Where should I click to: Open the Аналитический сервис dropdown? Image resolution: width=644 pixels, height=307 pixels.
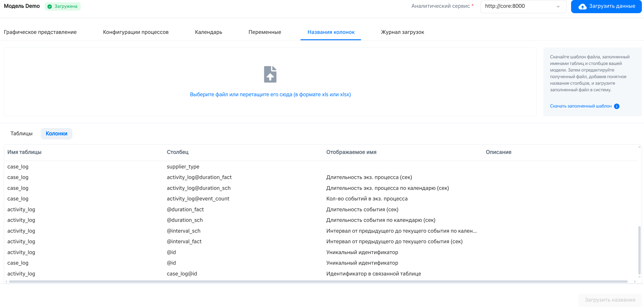click(x=523, y=6)
